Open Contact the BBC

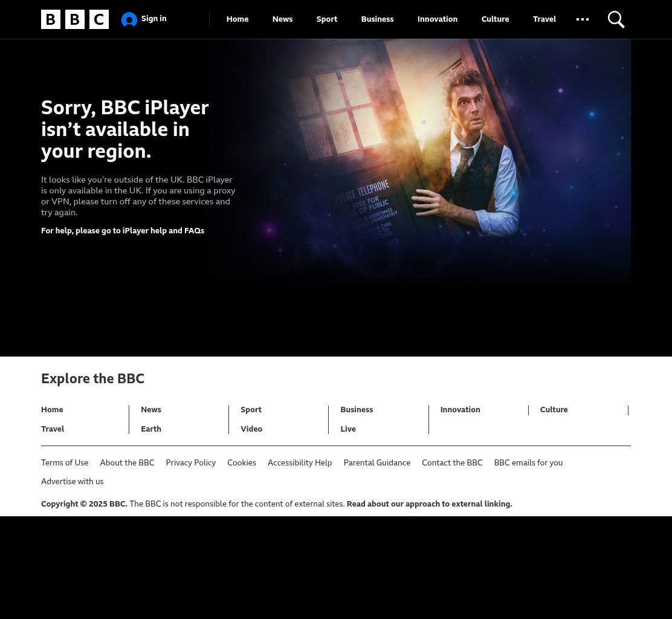coord(452,462)
